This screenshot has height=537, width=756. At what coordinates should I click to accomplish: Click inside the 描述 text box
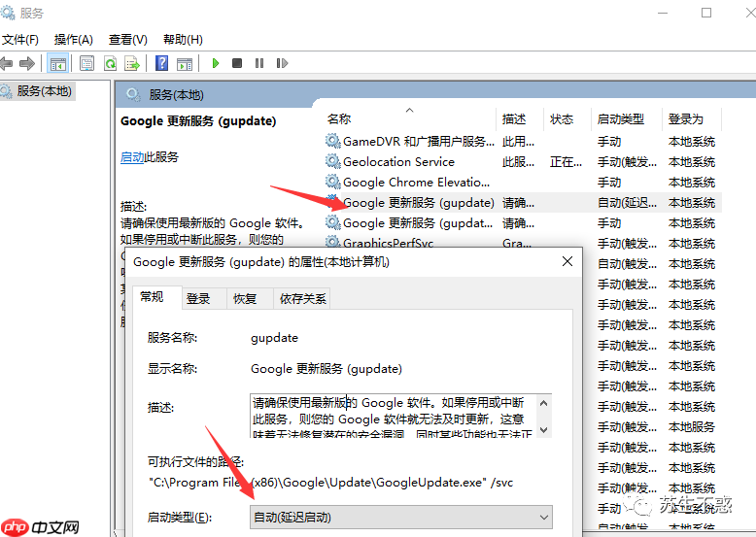(x=394, y=417)
